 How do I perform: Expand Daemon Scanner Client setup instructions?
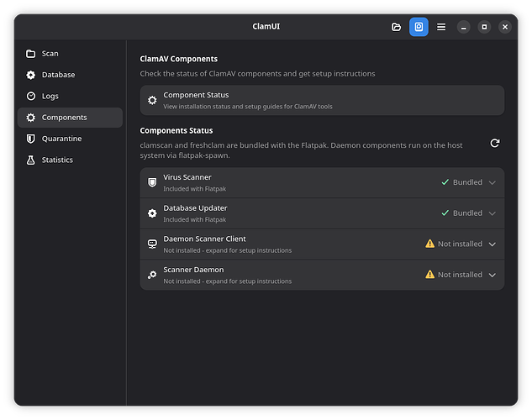(492, 244)
